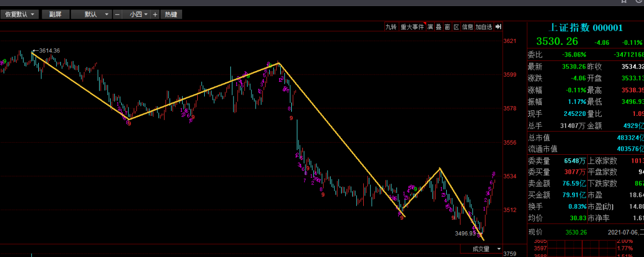Click the 上涨家数 label
The height and width of the screenshot is (257, 644).
[x=602, y=161]
